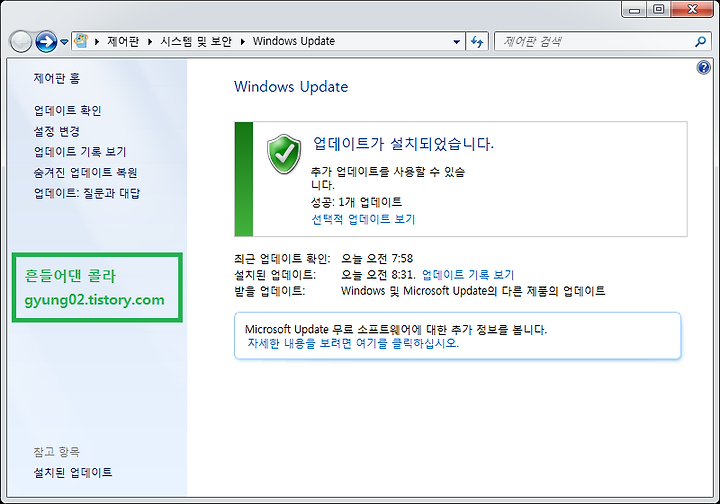Open the recent pages dropdown next to Forward
The image size is (720, 504).
(64, 42)
